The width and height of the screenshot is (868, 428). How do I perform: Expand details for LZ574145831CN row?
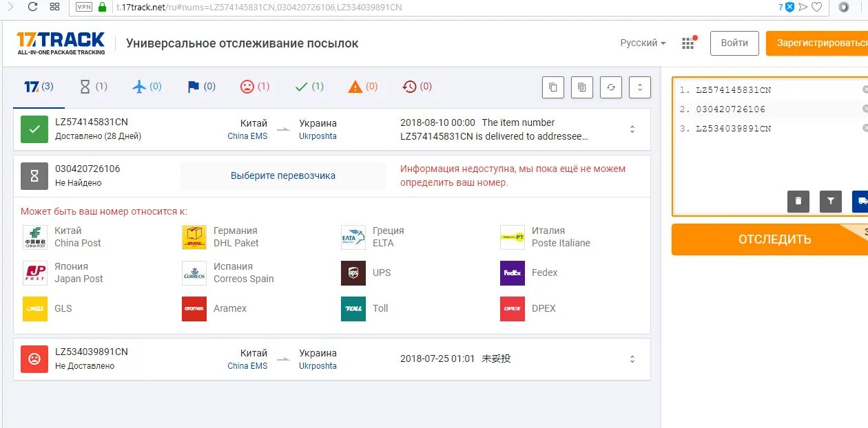(632, 129)
